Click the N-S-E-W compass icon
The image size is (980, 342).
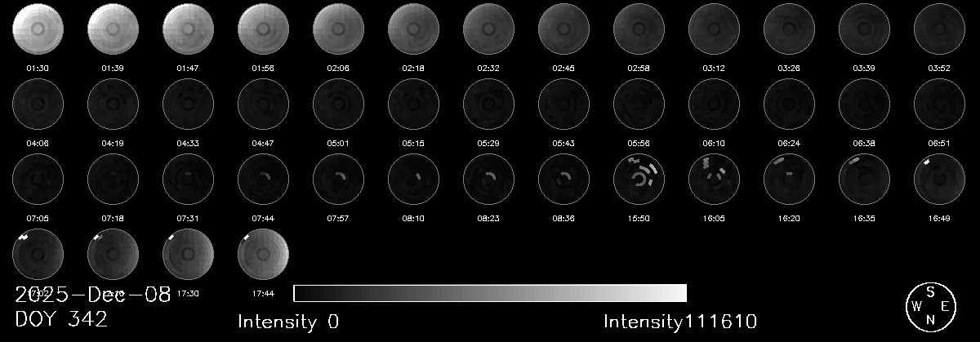929,306
